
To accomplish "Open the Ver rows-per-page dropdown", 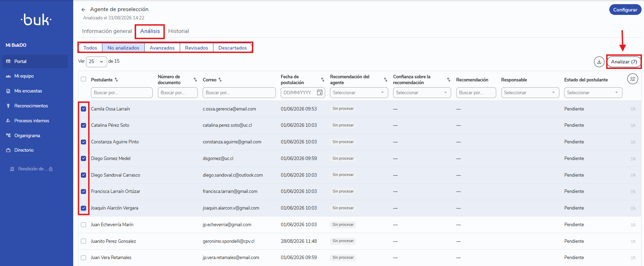I will click(x=96, y=62).
